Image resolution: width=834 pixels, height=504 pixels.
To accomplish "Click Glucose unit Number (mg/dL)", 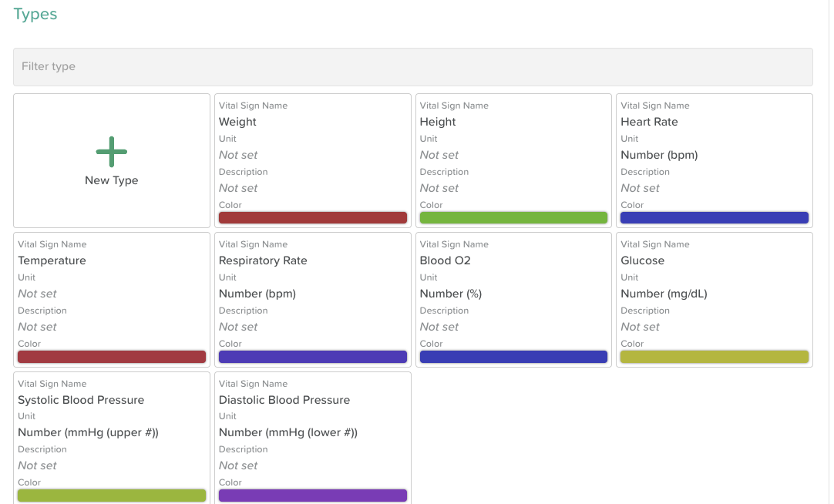I will pyautogui.click(x=664, y=294).
